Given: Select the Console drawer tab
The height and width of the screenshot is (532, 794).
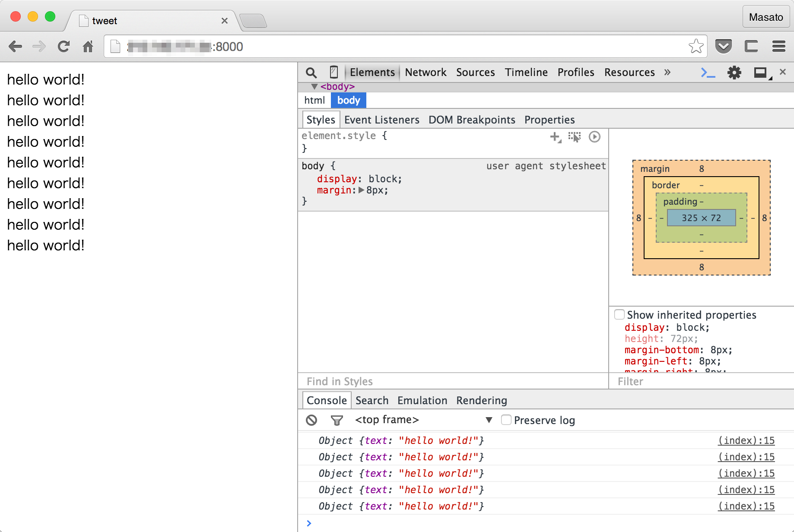Looking at the screenshot, I should point(327,400).
